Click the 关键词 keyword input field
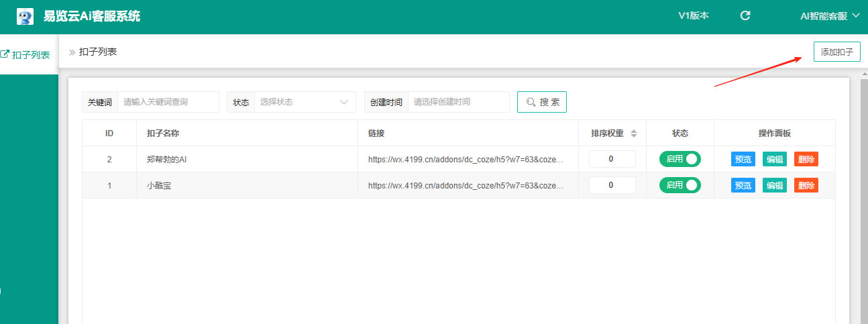 (x=168, y=102)
